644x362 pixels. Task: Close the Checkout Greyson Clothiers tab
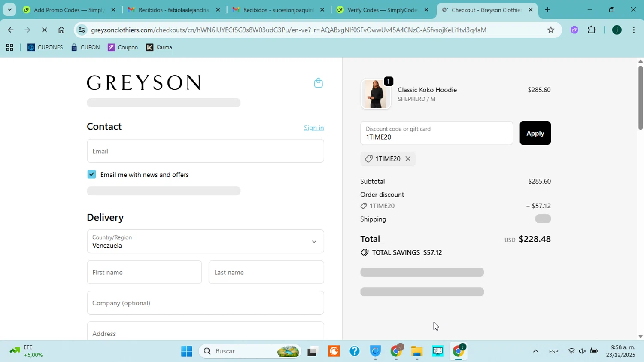pyautogui.click(x=530, y=10)
